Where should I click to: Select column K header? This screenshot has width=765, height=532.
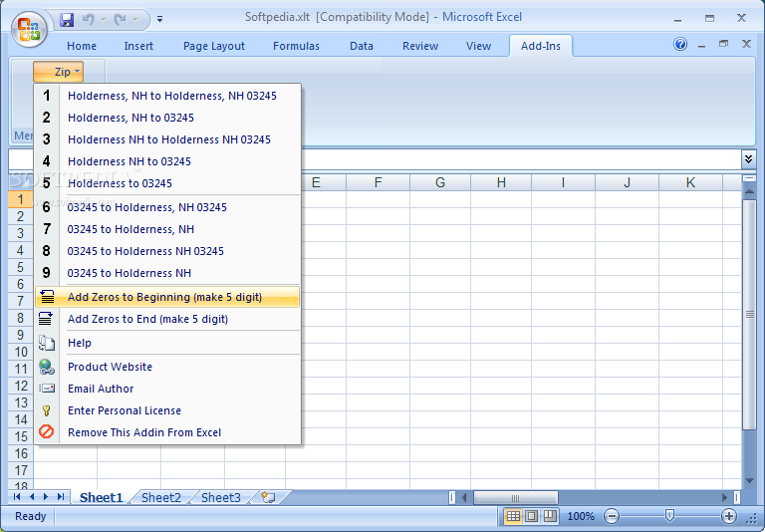point(690,182)
